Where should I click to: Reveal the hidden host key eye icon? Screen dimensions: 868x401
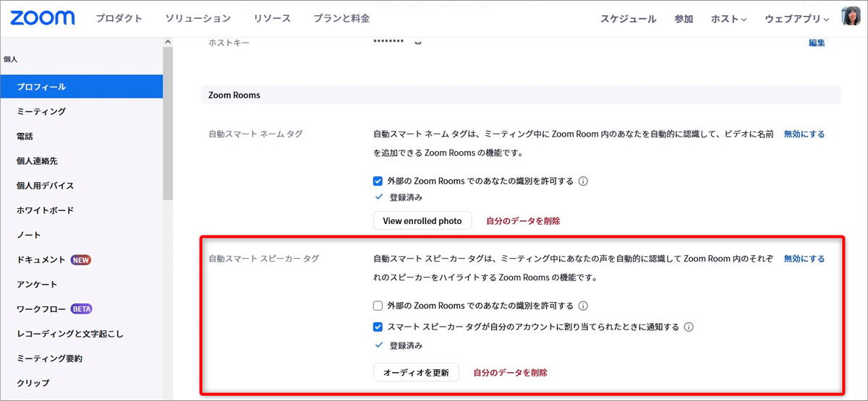pos(417,43)
